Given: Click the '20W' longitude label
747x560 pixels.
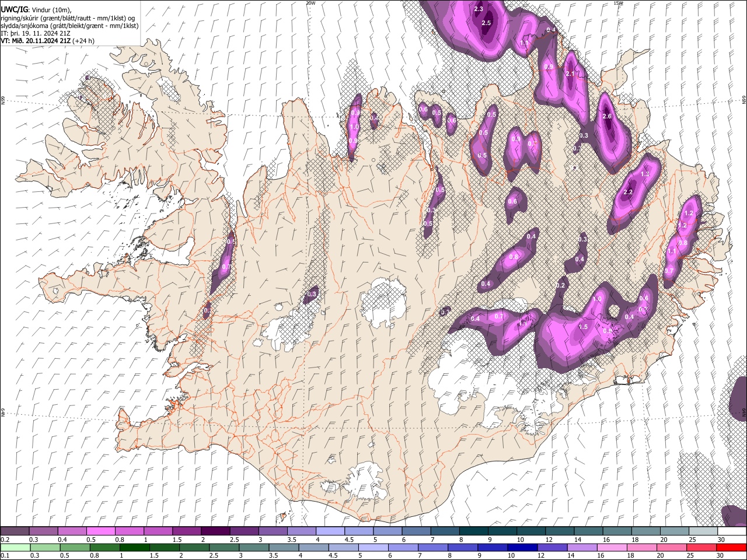Looking at the screenshot, I should [x=310, y=3].
